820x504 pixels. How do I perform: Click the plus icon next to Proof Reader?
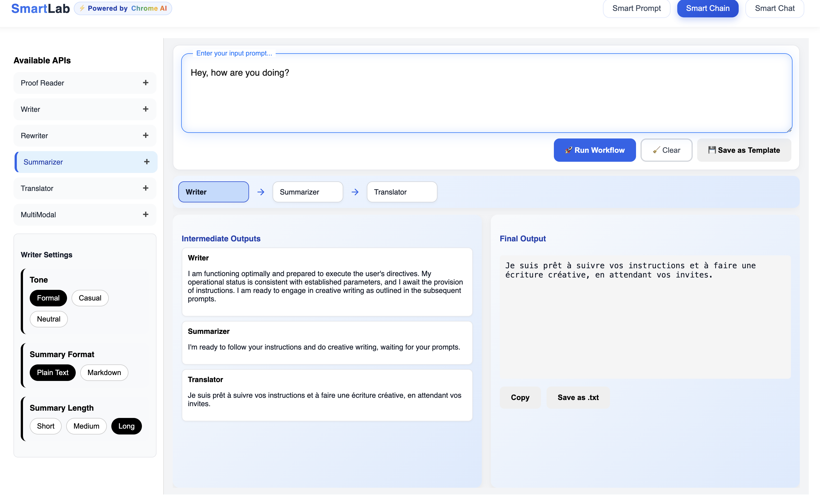[145, 83]
